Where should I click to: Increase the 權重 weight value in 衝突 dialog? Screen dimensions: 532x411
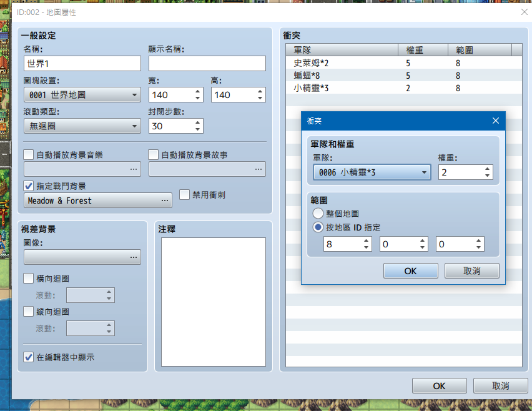click(x=487, y=169)
